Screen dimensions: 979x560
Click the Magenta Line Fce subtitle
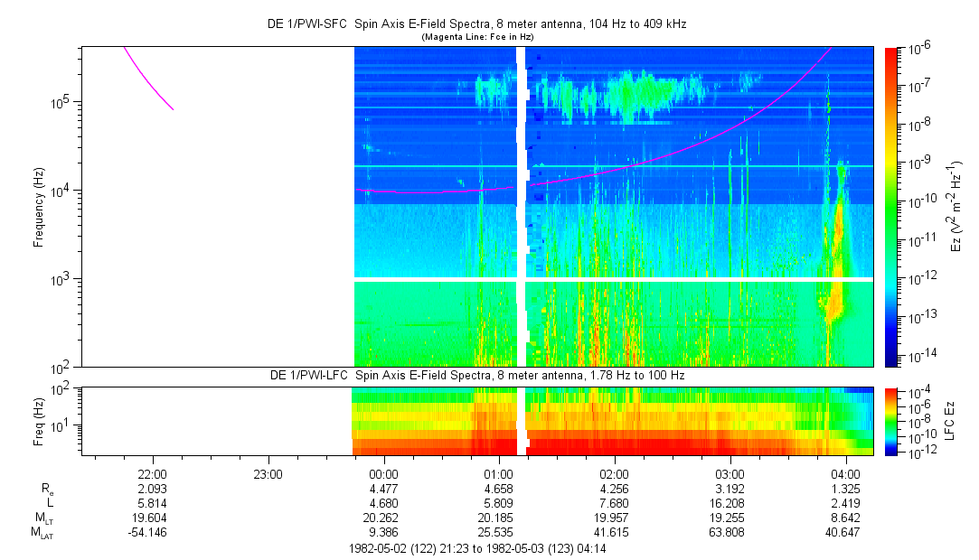point(479,37)
